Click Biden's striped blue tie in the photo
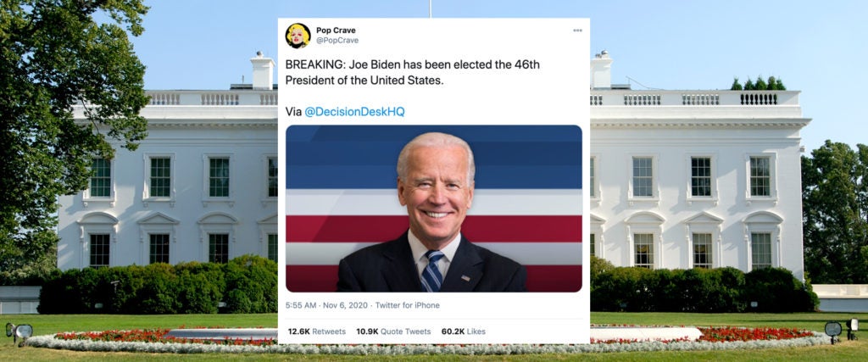 point(431,270)
